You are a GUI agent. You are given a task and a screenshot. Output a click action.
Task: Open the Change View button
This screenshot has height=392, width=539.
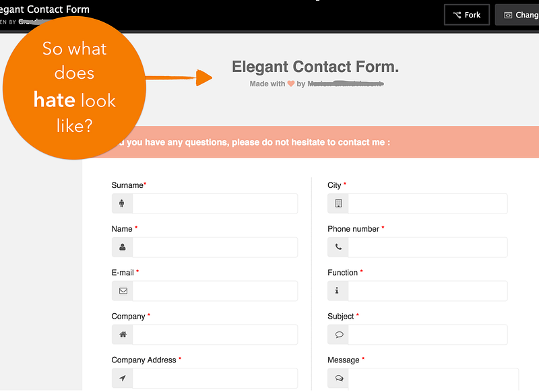(517, 15)
